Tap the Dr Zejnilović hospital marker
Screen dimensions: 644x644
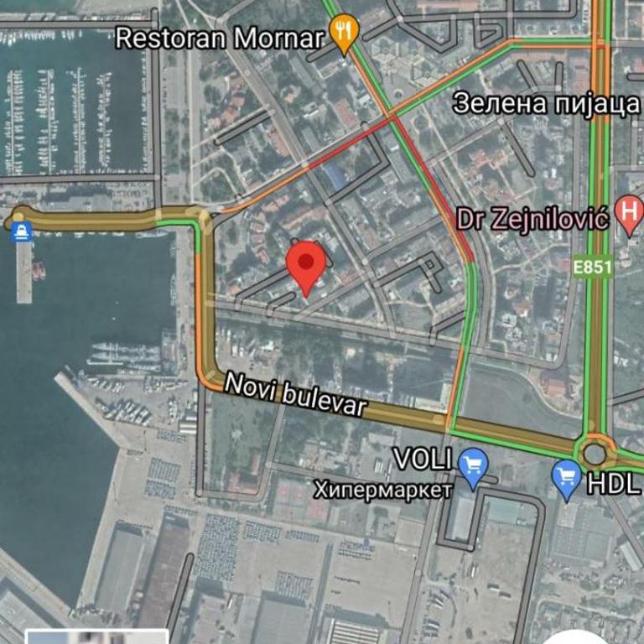[x=629, y=216]
